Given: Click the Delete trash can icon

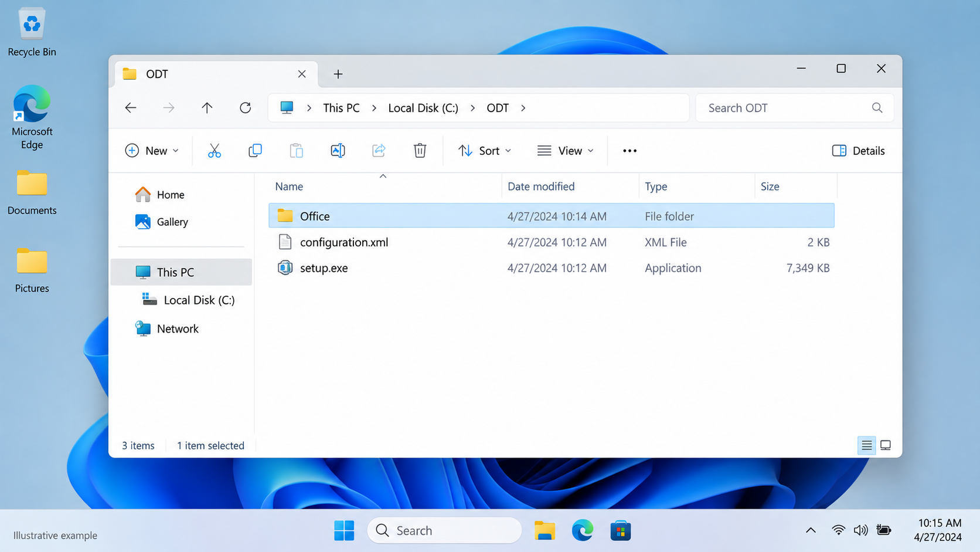Looking at the screenshot, I should pos(420,151).
